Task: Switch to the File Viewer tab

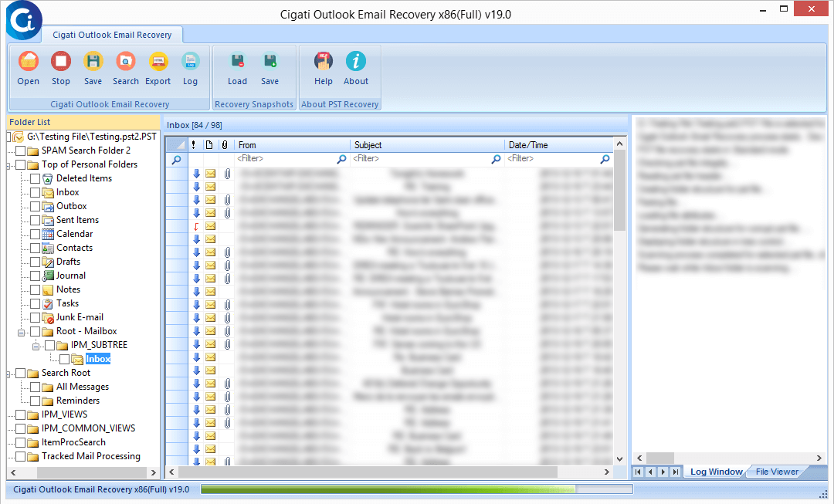Action: 777,472
